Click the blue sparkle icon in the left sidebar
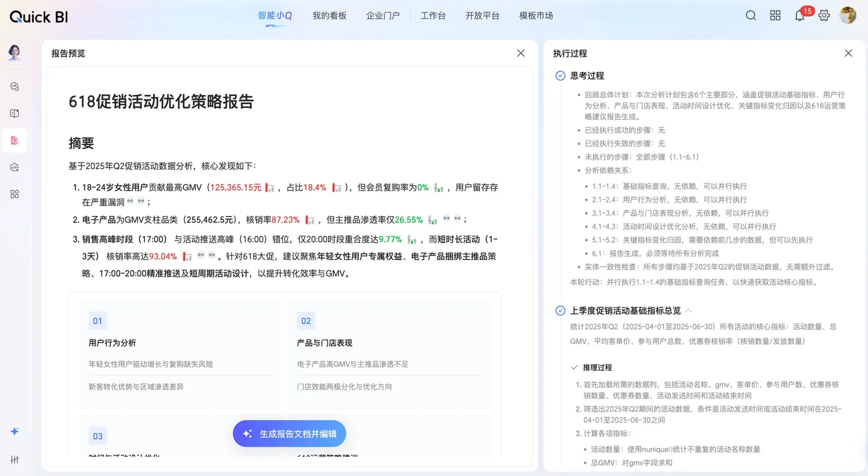The width and height of the screenshot is (868, 476). coord(15,431)
